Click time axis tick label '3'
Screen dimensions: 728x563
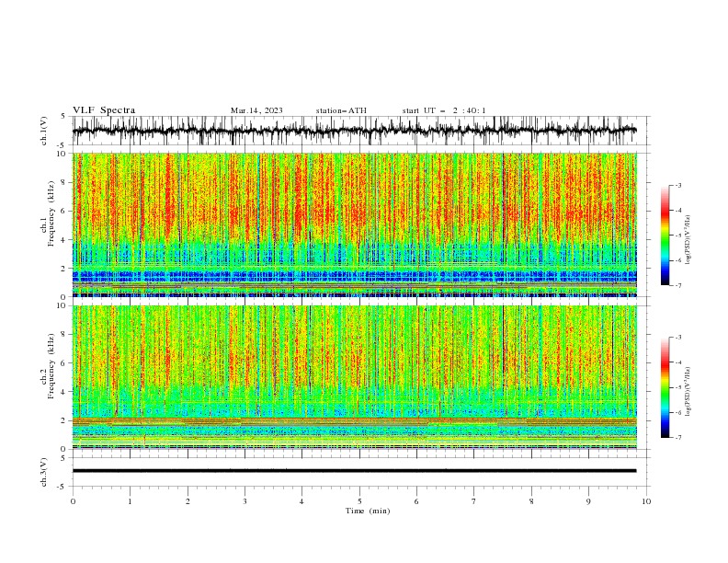click(245, 501)
